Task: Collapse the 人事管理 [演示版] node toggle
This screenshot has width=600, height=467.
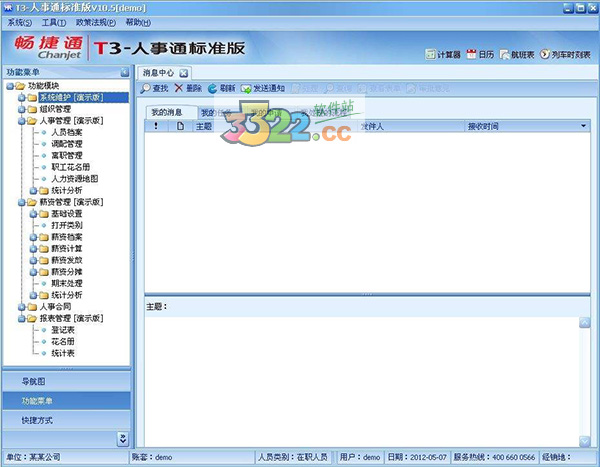Action: [x=22, y=121]
